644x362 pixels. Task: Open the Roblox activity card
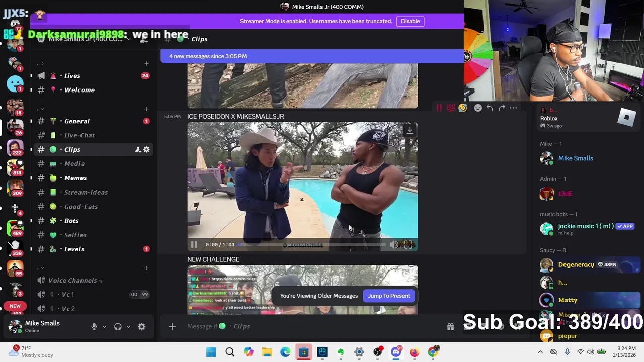click(x=589, y=119)
